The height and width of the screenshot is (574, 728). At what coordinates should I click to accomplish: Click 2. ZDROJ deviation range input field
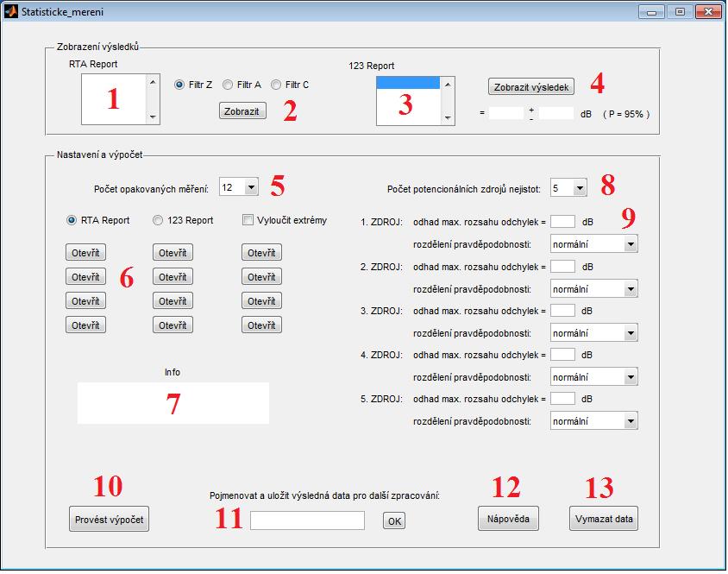562,267
